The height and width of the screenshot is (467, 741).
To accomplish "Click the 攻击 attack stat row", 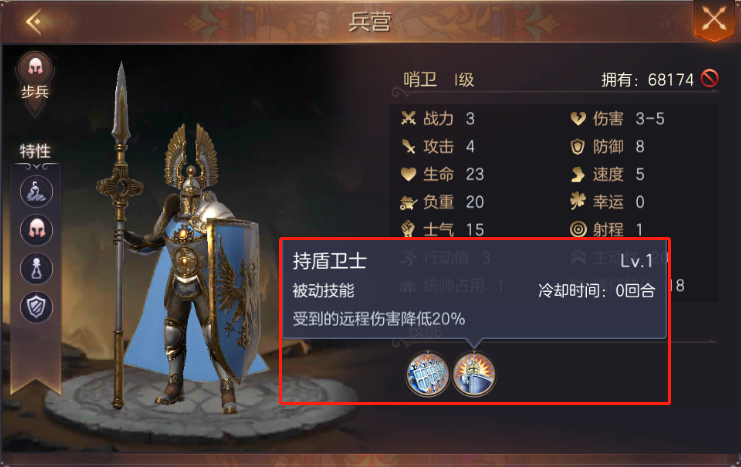I will 437,147.
